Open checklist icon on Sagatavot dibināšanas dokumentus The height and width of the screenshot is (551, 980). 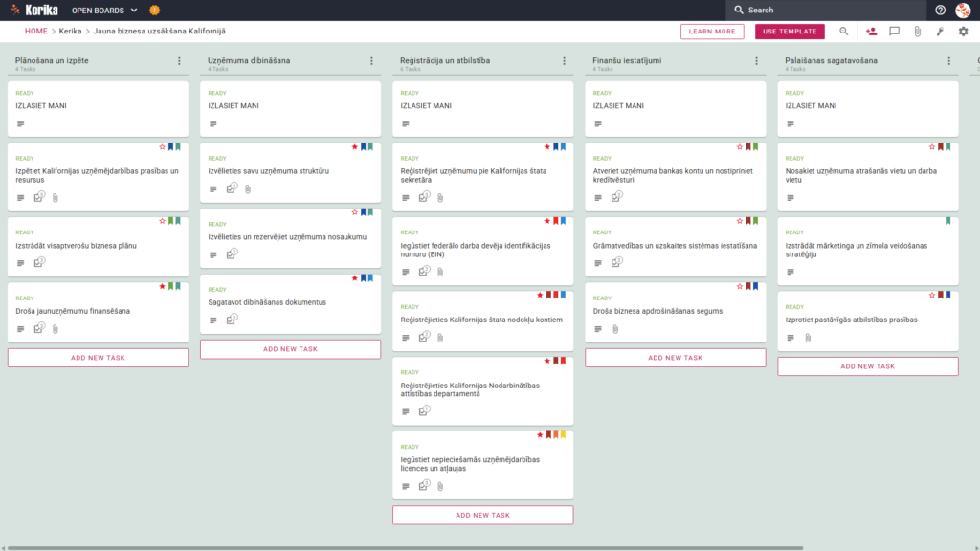(x=232, y=320)
